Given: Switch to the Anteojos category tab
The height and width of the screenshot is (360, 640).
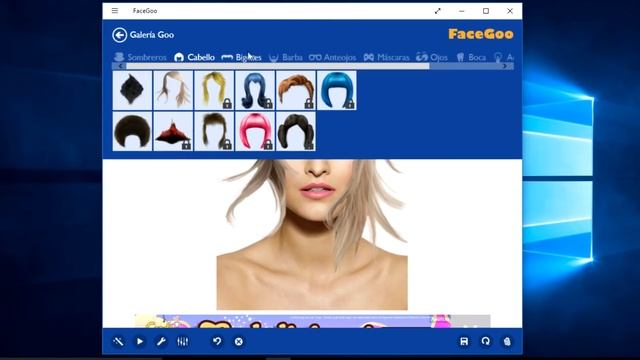Looking at the screenshot, I should pos(332,57).
